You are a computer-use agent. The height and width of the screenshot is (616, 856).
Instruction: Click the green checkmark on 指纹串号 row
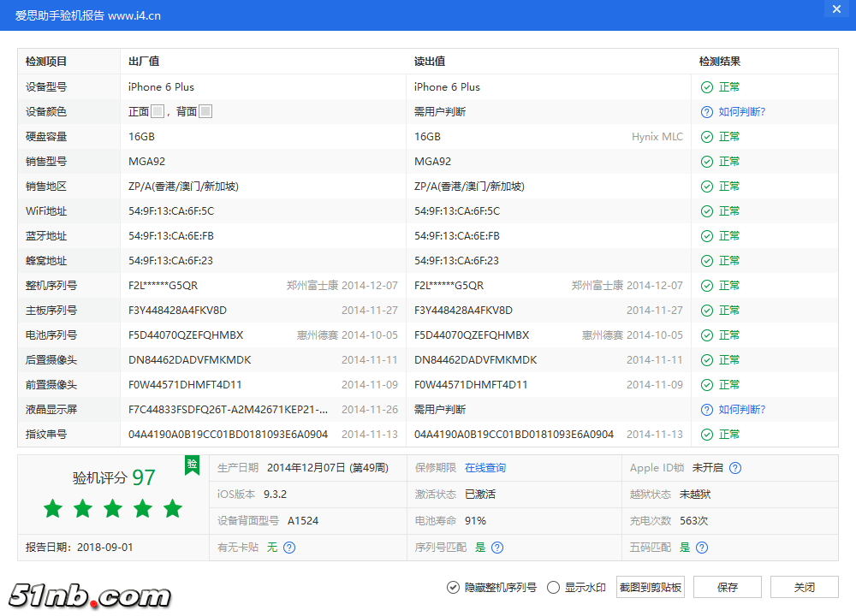pos(706,434)
